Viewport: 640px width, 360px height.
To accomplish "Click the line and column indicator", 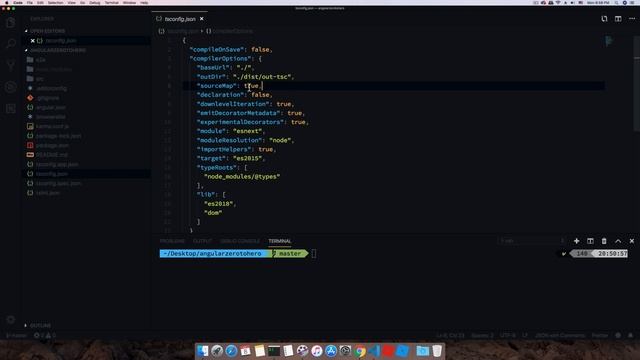I will point(450,336).
